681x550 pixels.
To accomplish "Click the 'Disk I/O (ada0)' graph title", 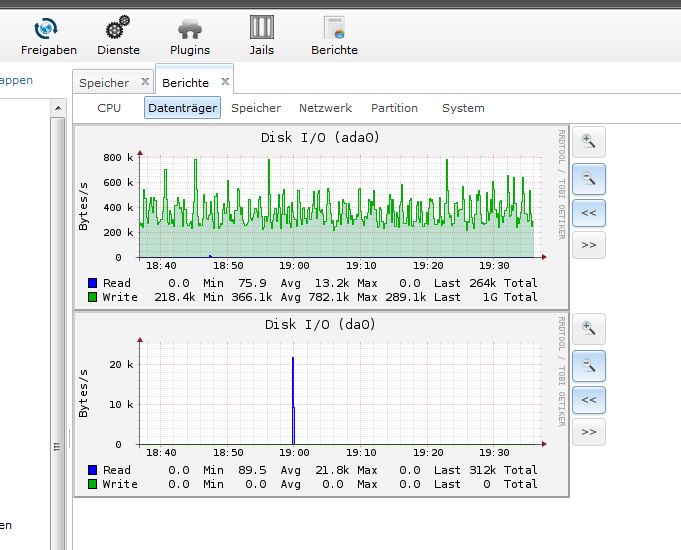I will tap(320, 138).
